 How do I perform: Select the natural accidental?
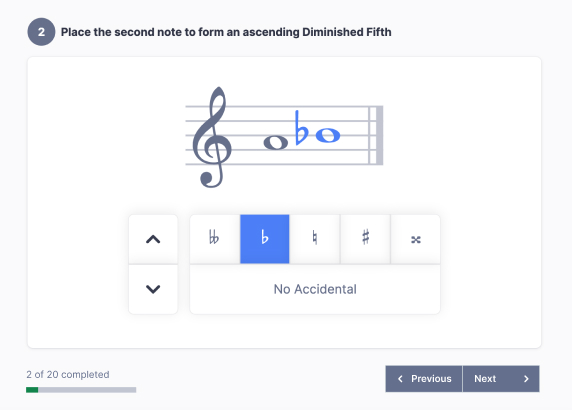pyautogui.click(x=315, y=239)
